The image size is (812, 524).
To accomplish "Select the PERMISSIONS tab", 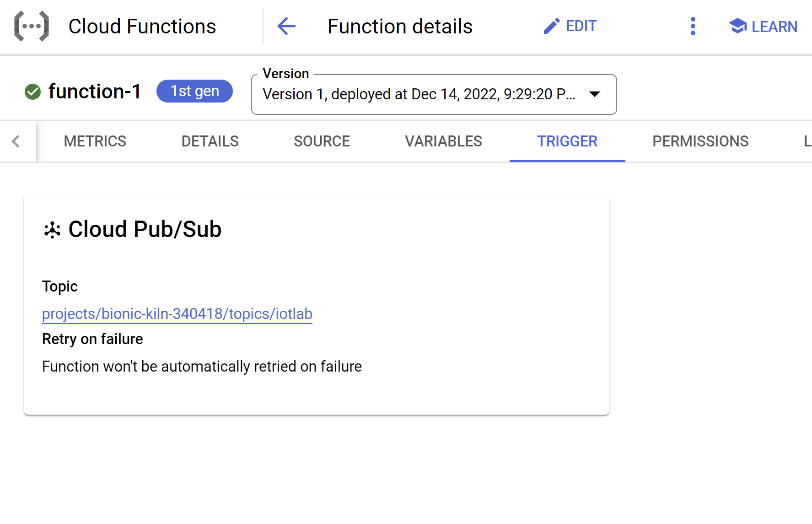I will [700, 141].
